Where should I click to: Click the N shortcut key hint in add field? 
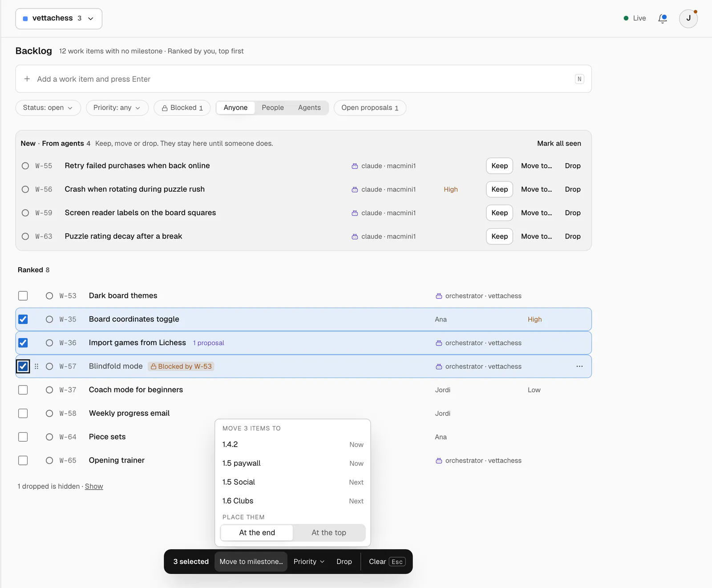pos(579,79)
